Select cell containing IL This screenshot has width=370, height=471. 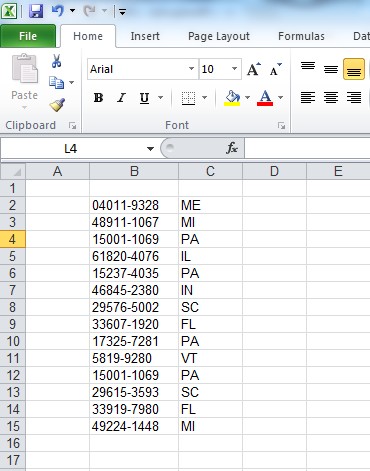click(x=210, y=256)
